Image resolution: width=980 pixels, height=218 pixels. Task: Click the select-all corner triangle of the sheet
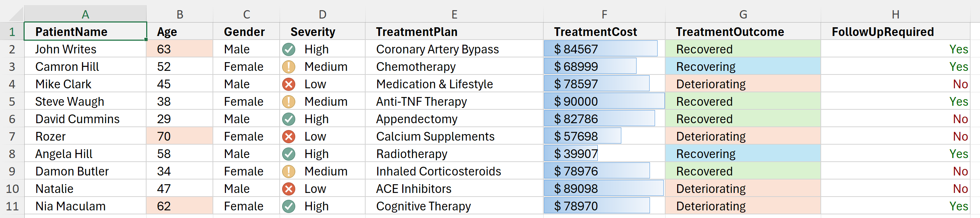[x=16, y=14]
